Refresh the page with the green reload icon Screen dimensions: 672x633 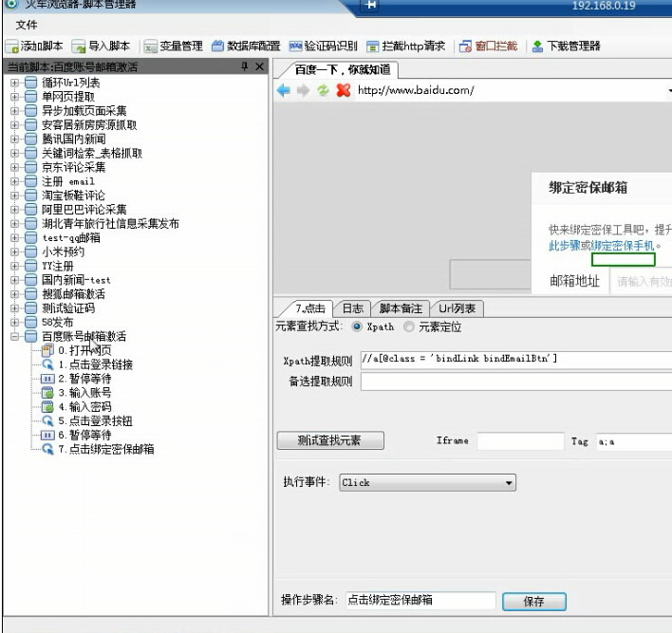click(323, 90)
